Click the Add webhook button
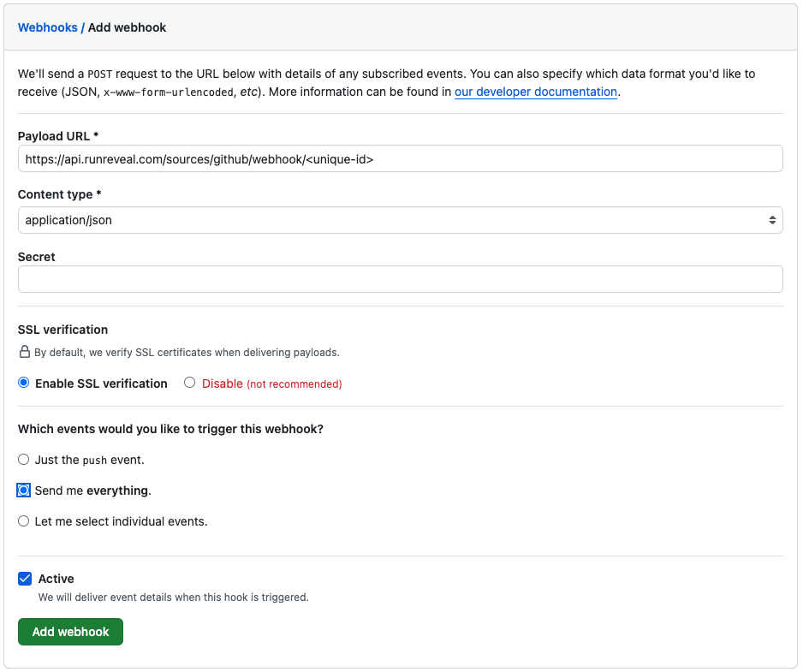Screen dimensions: 803x672 point(70,631)
